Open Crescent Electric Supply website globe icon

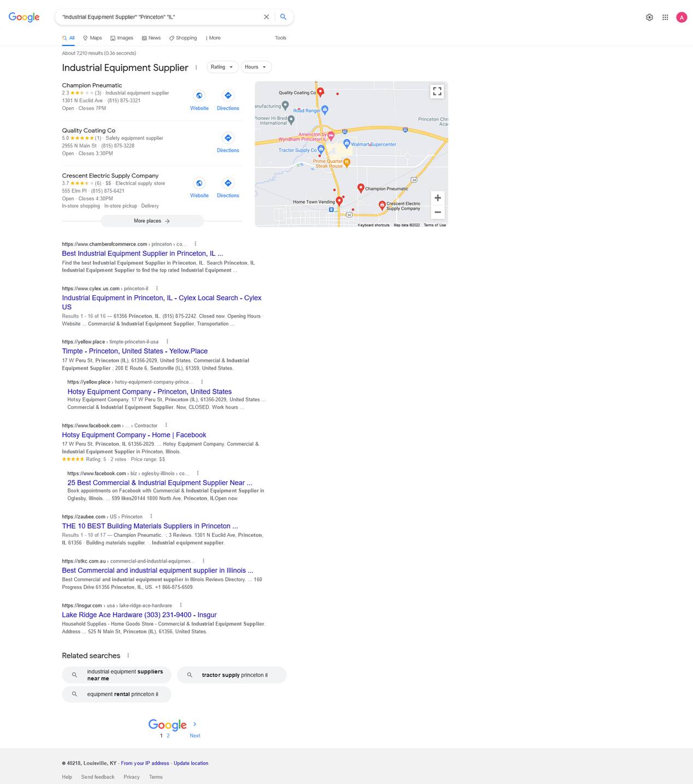point(199,183)
